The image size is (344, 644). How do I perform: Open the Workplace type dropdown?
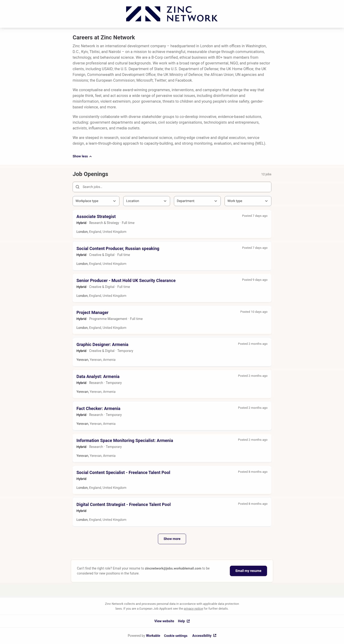(x=96, y=201)
